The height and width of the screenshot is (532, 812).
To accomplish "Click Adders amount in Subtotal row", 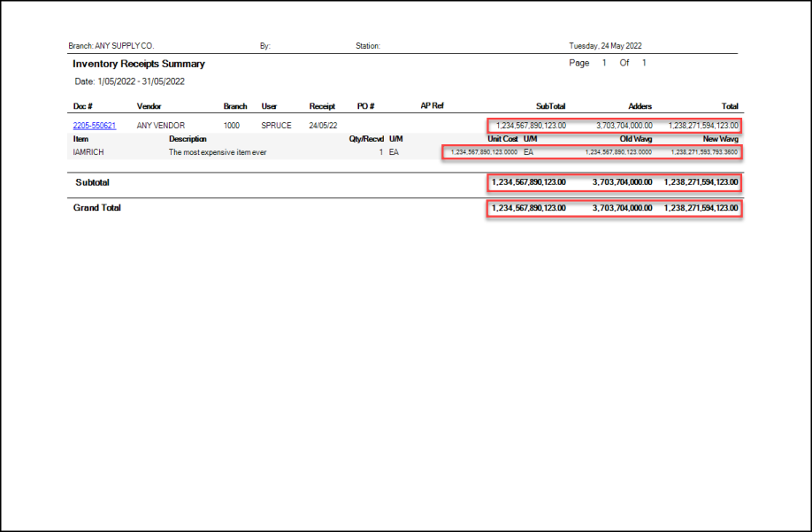I will click(x=623, y=182).
